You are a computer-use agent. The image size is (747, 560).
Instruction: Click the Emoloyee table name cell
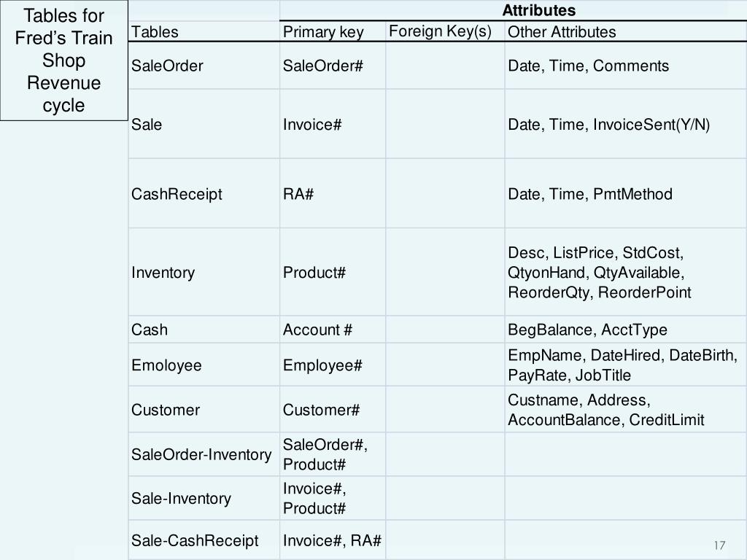[166, 365]
